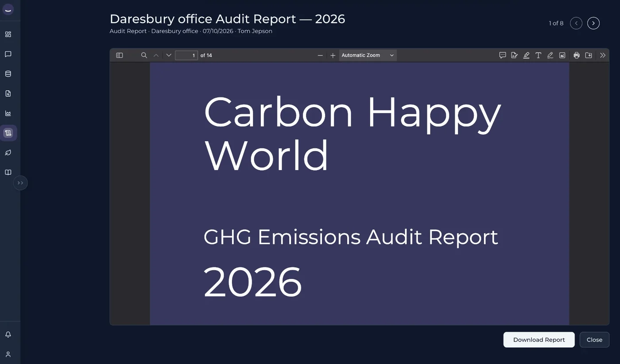Open the analytics chart sidebar icon
This screenshot has height=364, width=620.
point(8,113)
